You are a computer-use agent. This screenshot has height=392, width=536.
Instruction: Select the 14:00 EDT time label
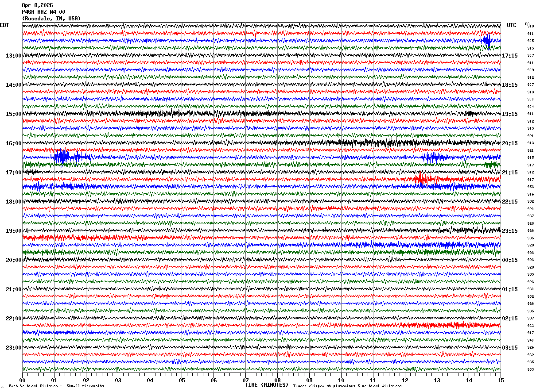pyautogui.click(x=14, y=85)
